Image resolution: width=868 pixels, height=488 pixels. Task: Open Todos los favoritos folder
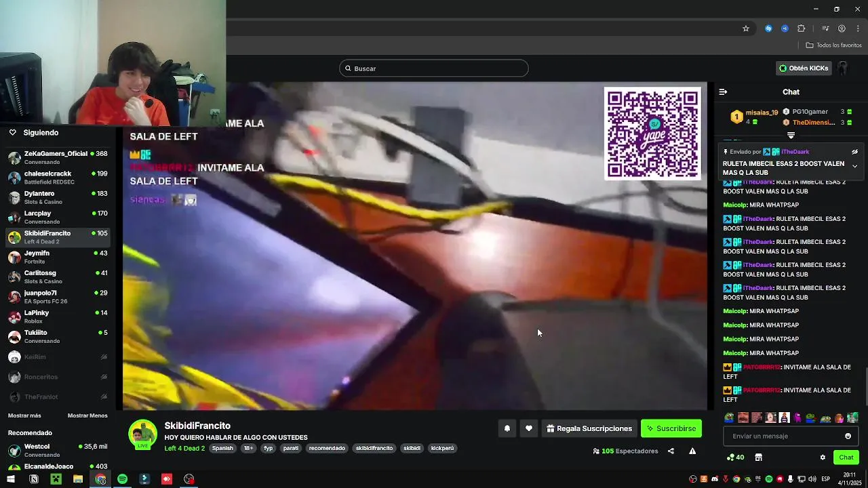(x=833, y=45)
